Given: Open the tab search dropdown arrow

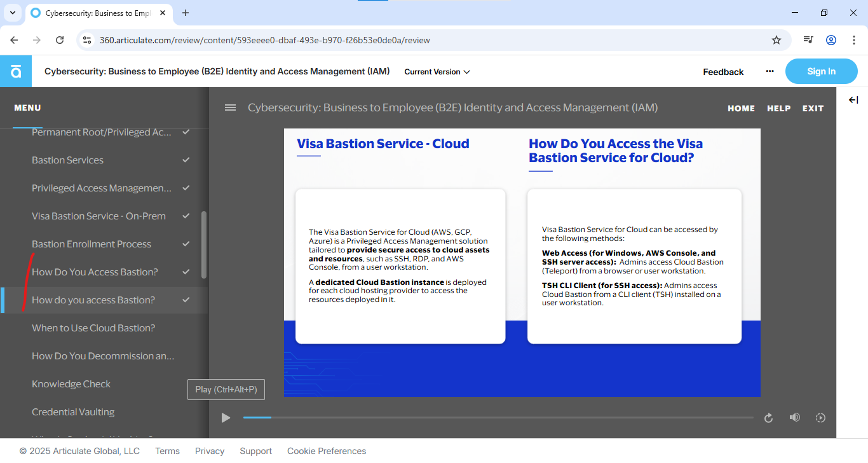Looking at the screenshot, I should pyautogui.click(x=12, y=13).
